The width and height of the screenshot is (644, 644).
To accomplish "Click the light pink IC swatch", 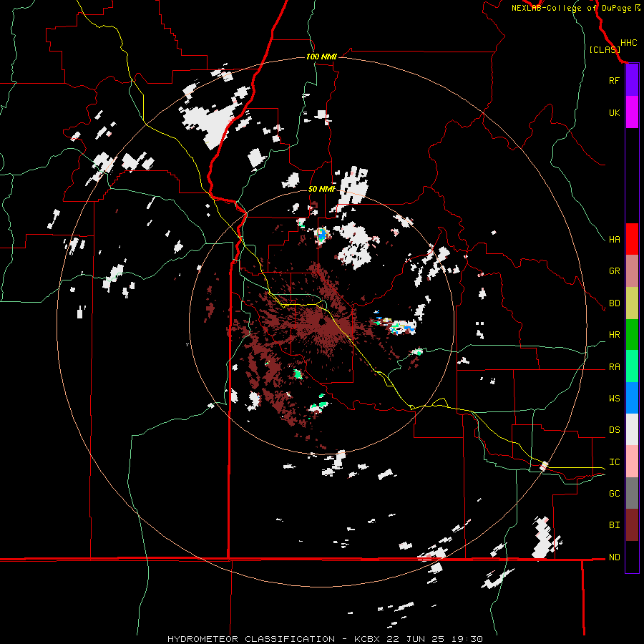I will (x=632, y=462).
